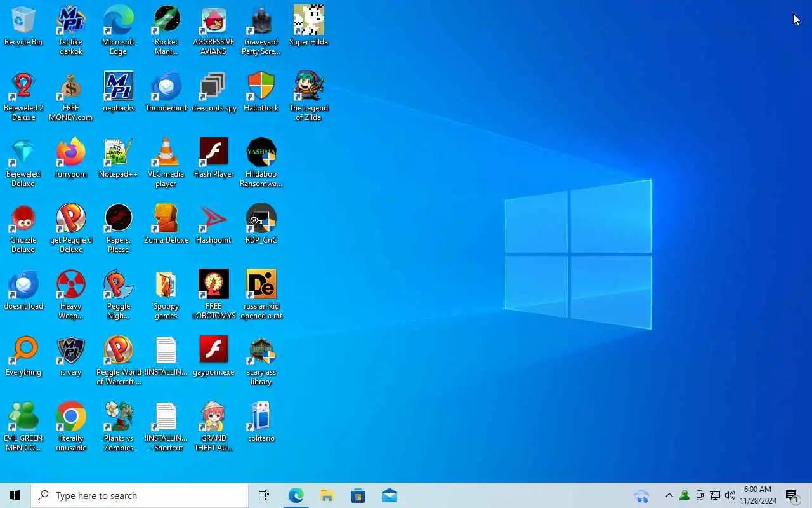This screenshot has width=812, height=508.
Task: Select the 'deez nuts spy' icon
Action: tap(214, 93)
